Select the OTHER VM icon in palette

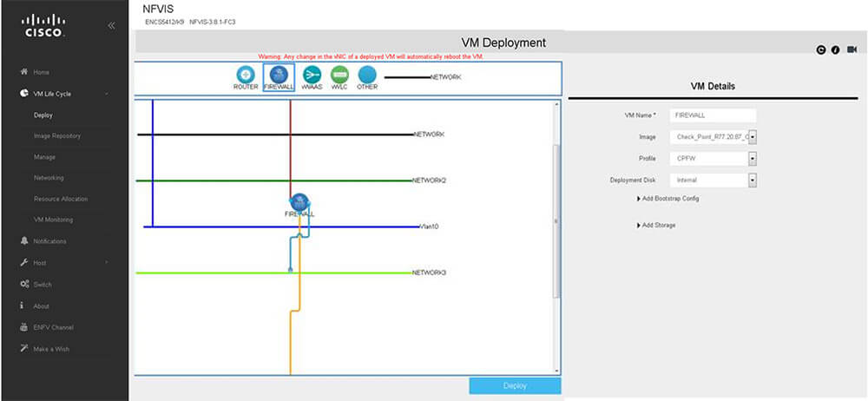(x=367, y=75)
